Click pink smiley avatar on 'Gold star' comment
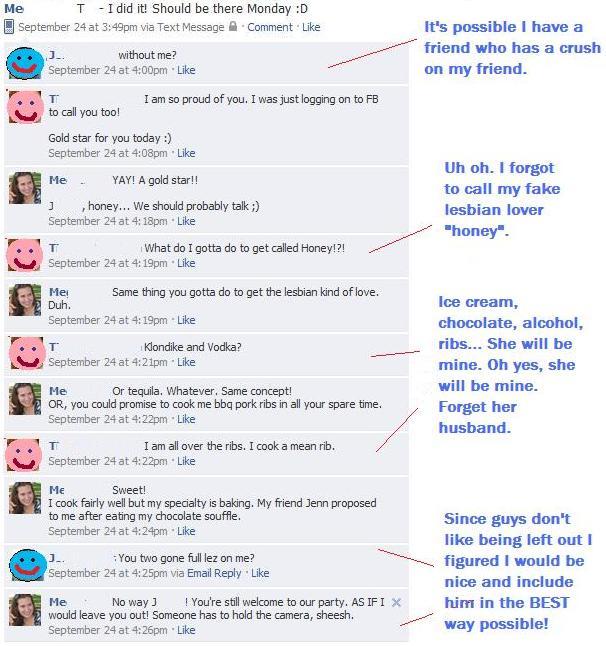606x646 pixels. [x=25, y=107]
